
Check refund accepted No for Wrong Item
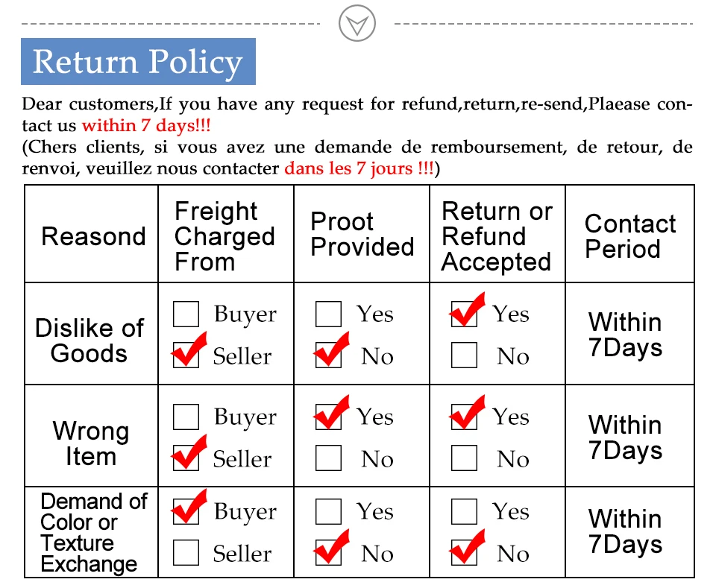pyautogui.click(x=464, y=458)
